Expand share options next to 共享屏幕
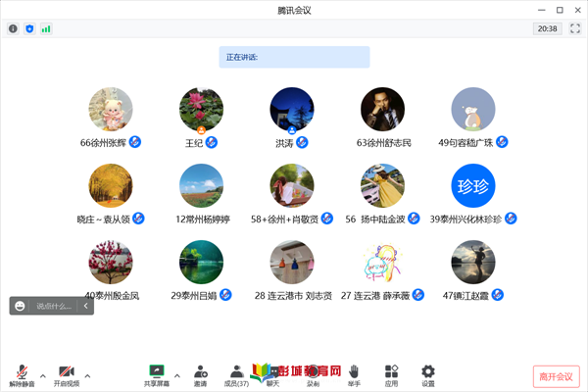 [177, 375]
